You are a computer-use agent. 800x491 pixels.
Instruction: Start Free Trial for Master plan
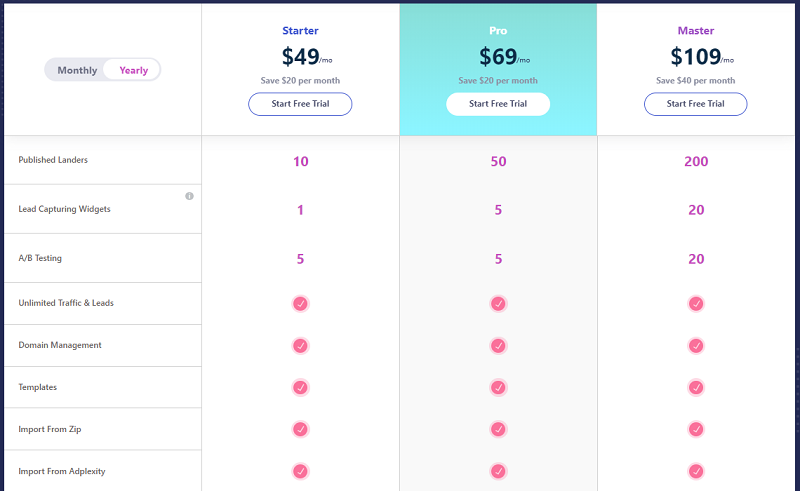[x=695, y=104]
